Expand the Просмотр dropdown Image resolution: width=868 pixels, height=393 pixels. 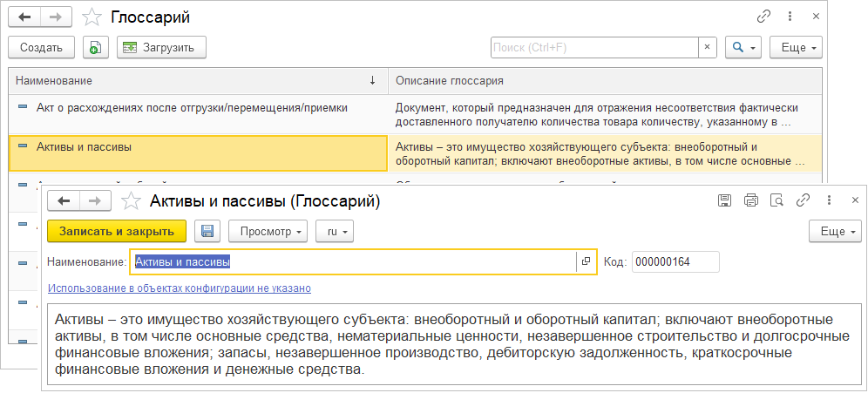pos(268,232)
